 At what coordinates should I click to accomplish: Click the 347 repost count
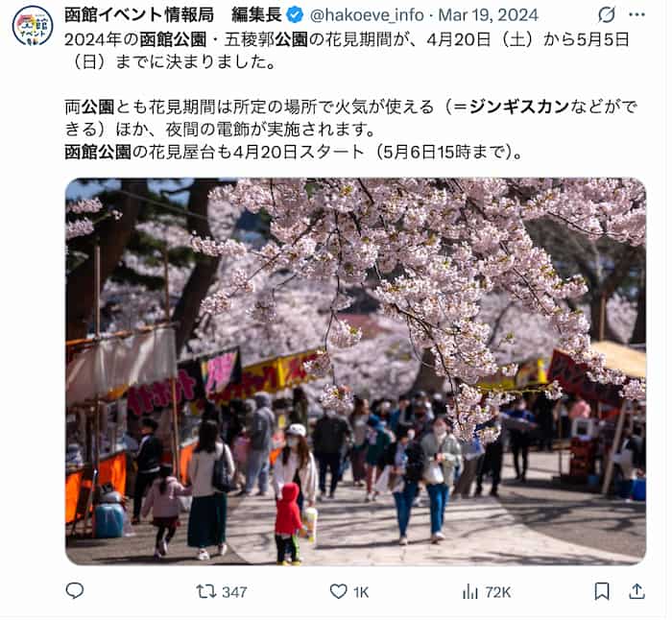(x=234, y=592)
